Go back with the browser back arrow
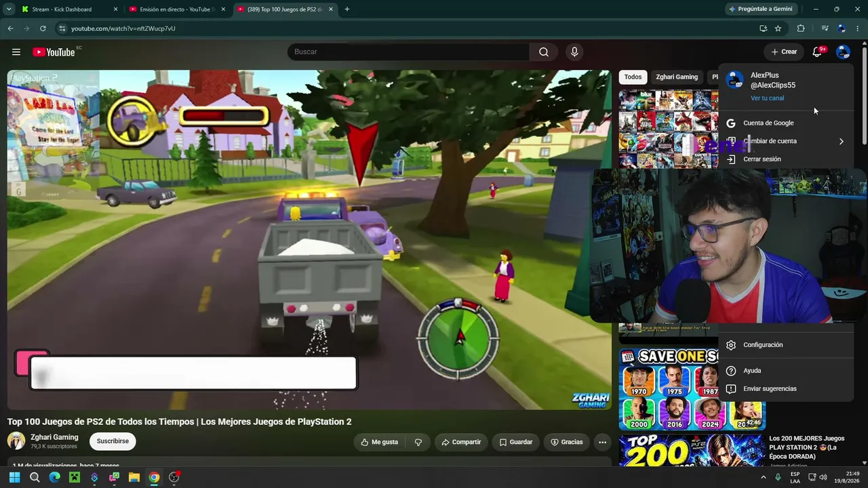The image size is (868, 488). tap(10, 28)
